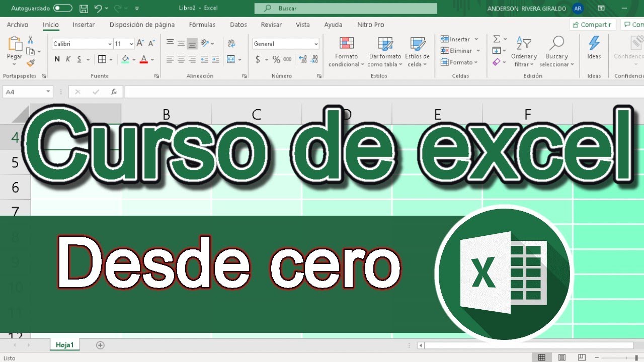Viewport: 644px width, 362px height.
Task: Open the AR account avatar
Action: pyautogui.click(x=578, y=9)
